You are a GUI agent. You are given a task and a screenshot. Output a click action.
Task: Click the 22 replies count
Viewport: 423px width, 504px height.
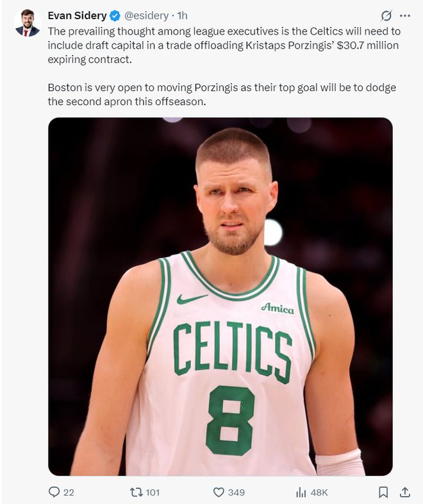(69, 492)
